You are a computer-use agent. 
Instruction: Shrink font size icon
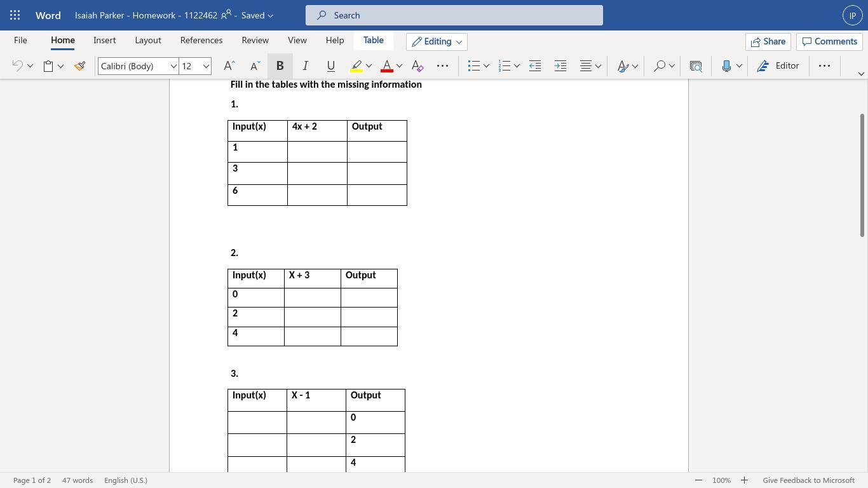pyautogui.click(x=255, y=66)
